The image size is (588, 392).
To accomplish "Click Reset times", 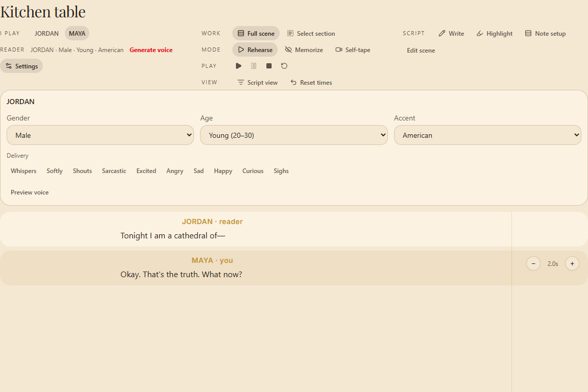I will click(x=311, y=83).
